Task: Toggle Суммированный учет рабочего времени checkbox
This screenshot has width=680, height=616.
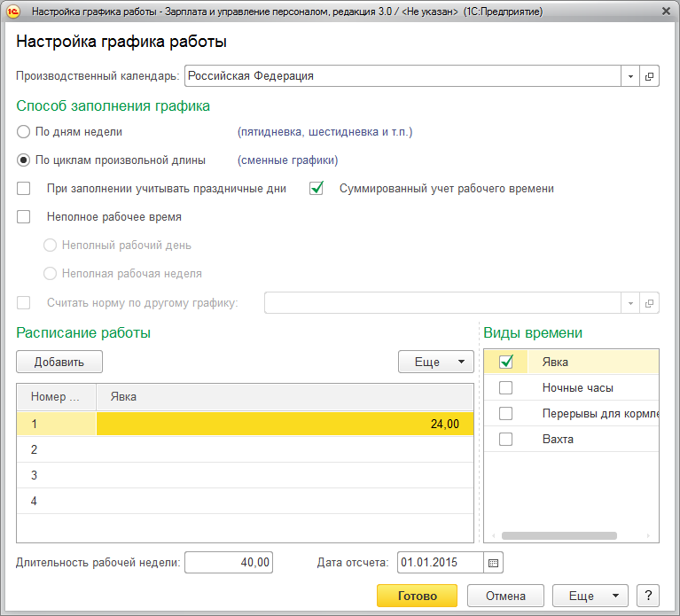Action: click(x=317, y=188)
